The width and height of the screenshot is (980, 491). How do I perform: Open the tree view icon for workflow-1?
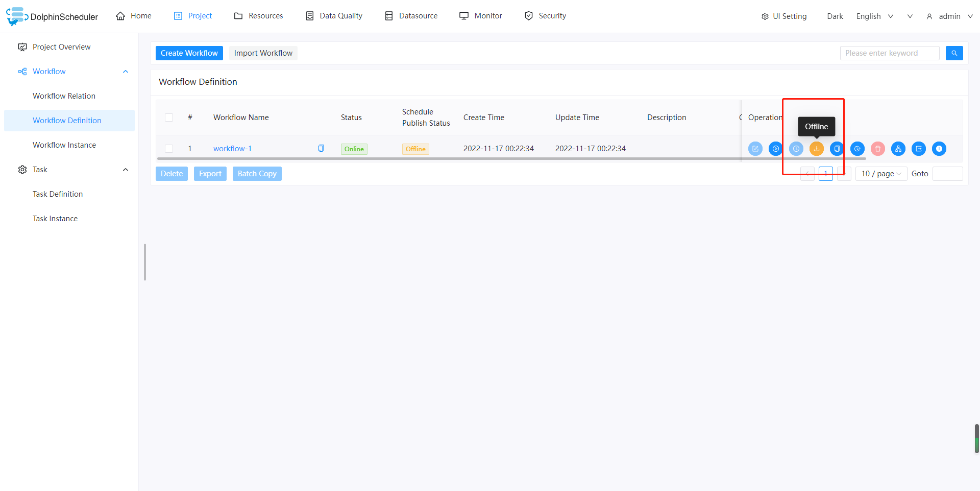tap(898, 149)
